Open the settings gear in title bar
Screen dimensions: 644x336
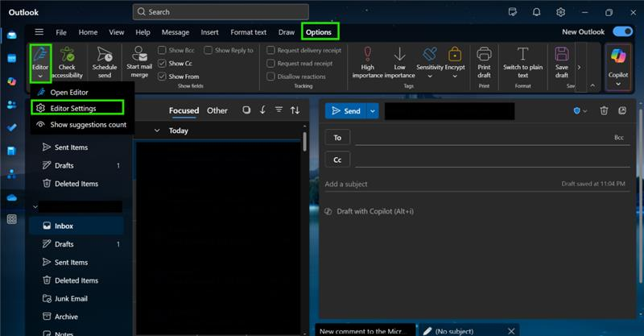click(x=560, y=12)
